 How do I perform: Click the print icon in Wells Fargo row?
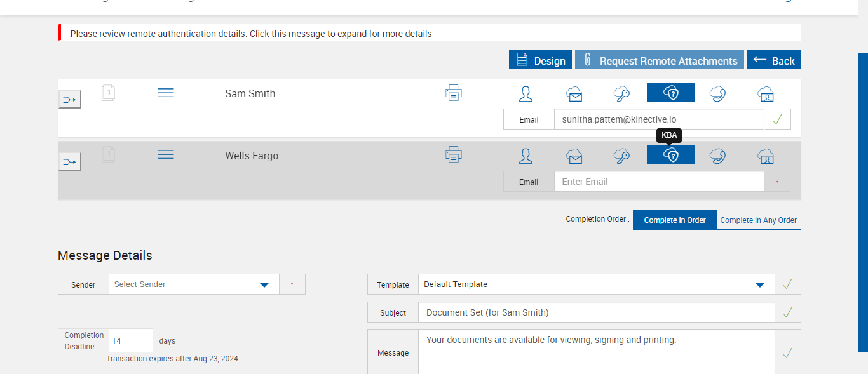tap(453, 155)
